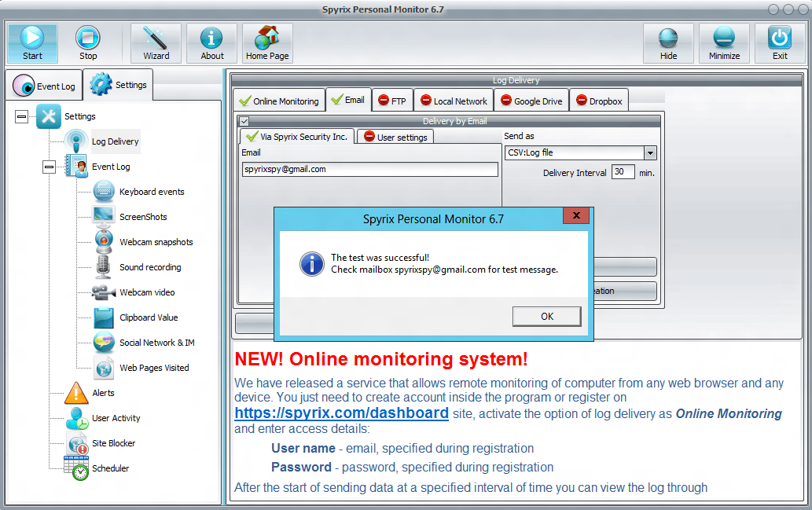
Task: Select the Alerts tree label
Action: (x=103, y=393)
